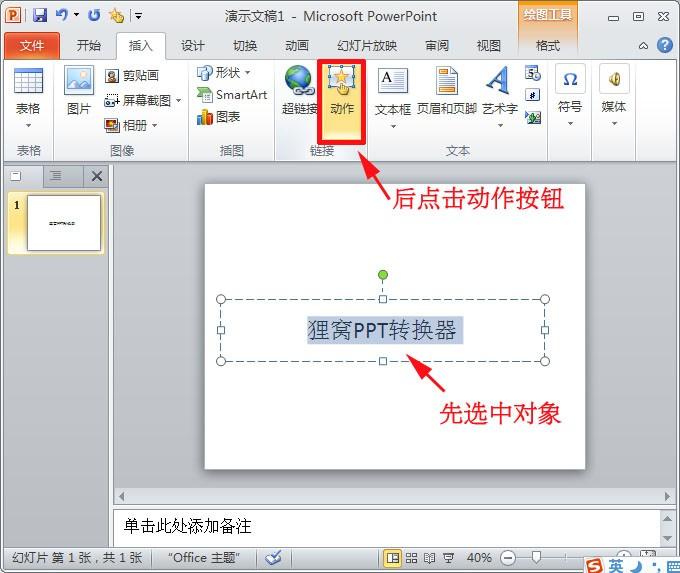Click the Redo icon in quick access toolbar
This screenshot has height=573, width=680.
(x=94, y=16)
